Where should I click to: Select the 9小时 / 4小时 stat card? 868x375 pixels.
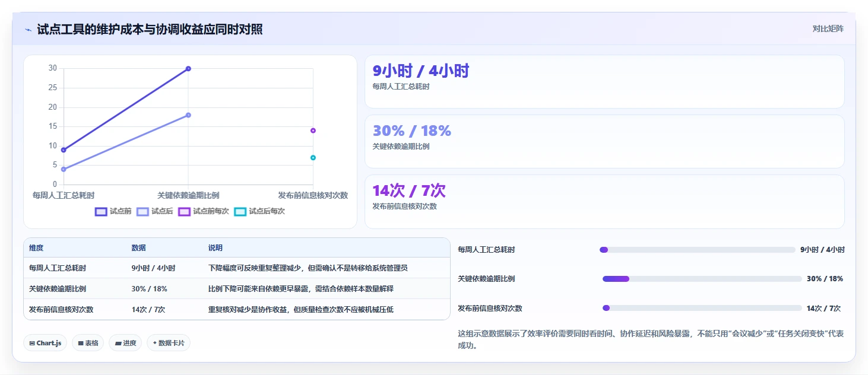coord(604,82)
